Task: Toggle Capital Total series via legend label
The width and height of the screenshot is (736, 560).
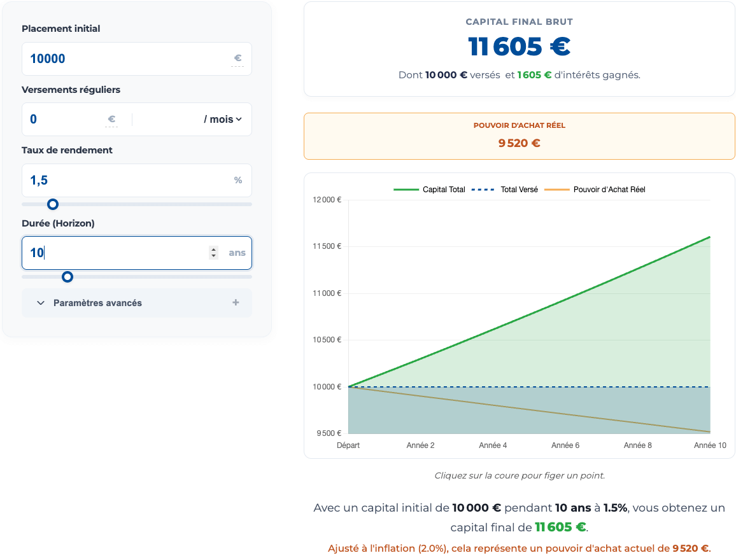Action: click(444, 190)
